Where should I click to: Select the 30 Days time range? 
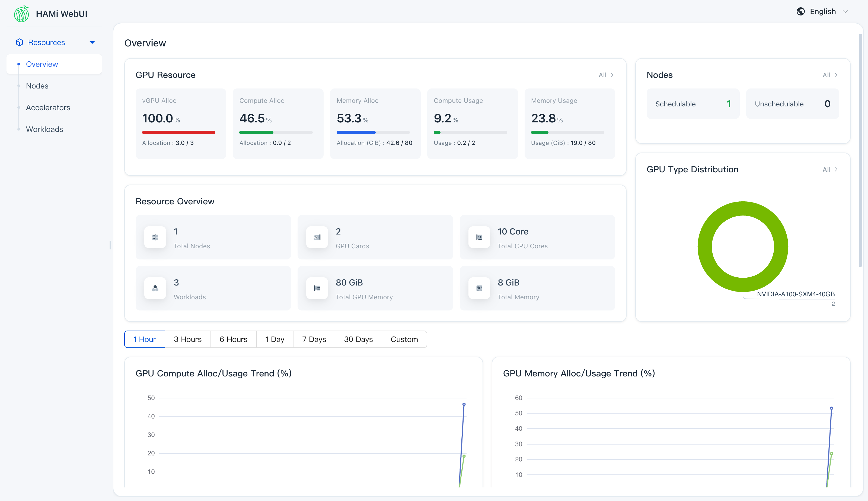pyautogui.click(x=358, y=339)
